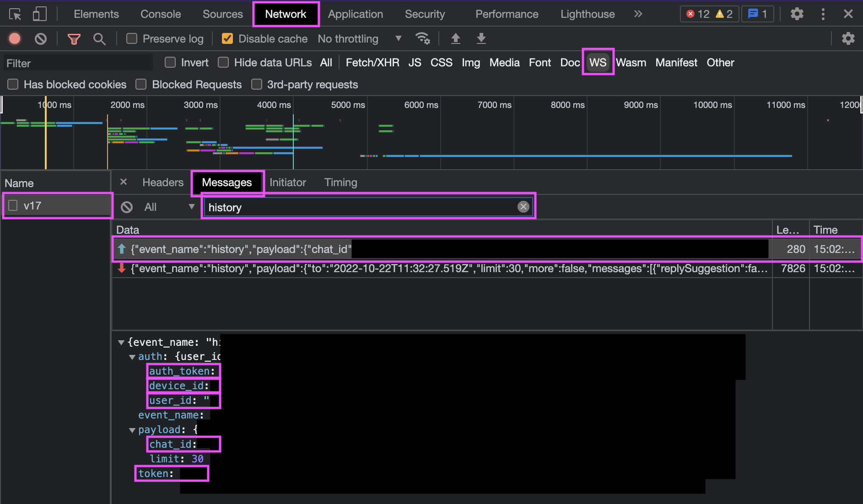Filter requests by Fetch/XHR
The image size is (863, 504).
point(372,62)
